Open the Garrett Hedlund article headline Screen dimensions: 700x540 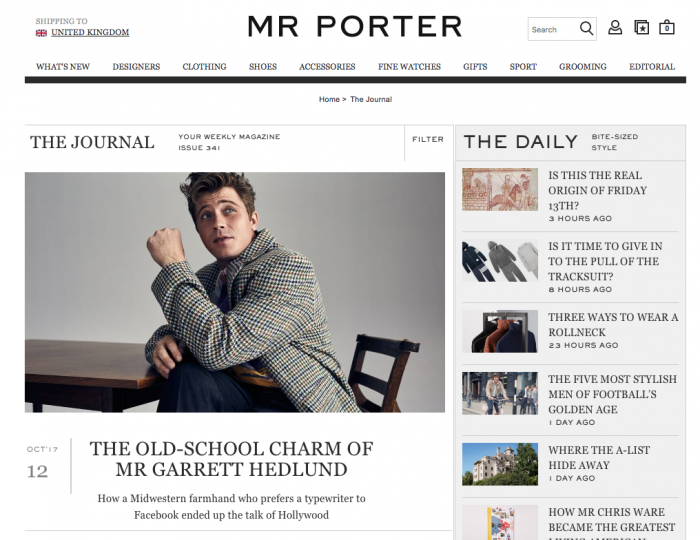231,459
